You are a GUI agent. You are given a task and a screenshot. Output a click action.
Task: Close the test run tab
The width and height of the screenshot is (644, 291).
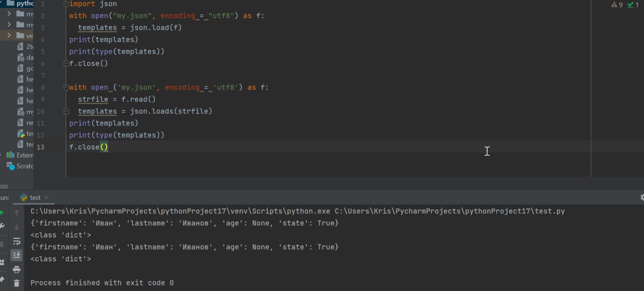pyautogui.click(x=46, y=198)
